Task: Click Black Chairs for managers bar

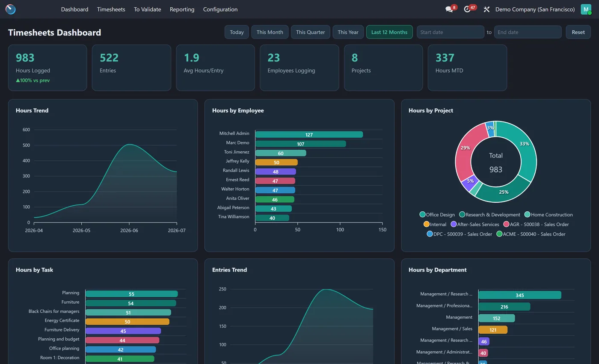Action: tap(128, 312)
